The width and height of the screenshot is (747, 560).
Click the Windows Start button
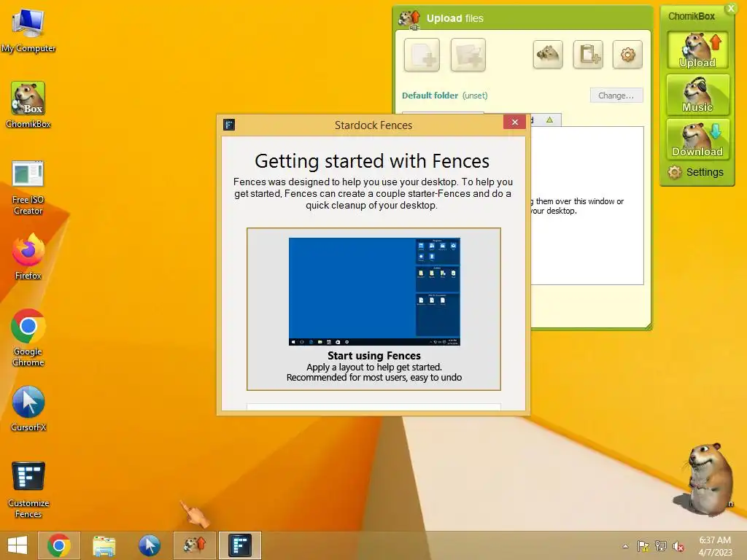coord(18,545)
